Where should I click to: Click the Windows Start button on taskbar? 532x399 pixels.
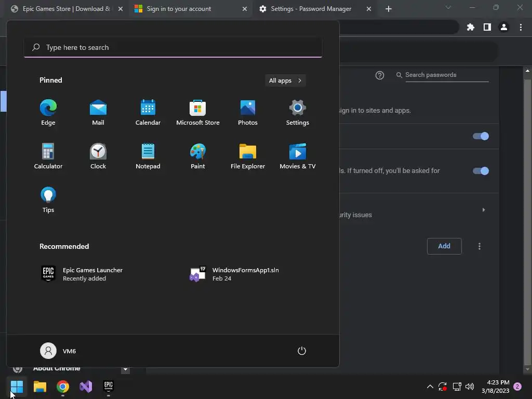point(17,387)
